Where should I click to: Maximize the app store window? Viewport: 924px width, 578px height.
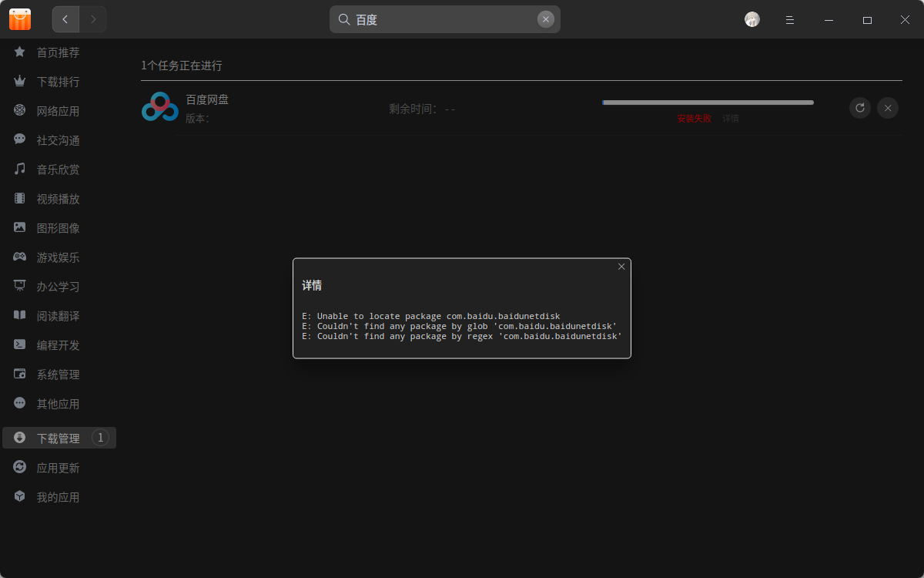click(x=867, y=19)
